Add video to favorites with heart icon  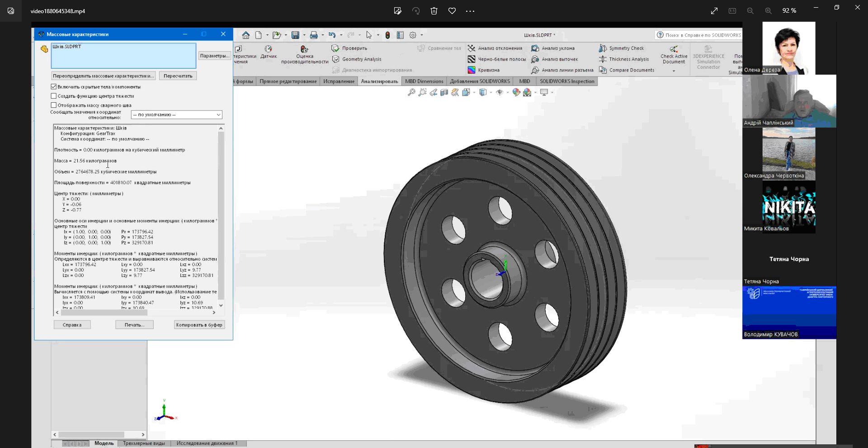pyautogui.click(x=452, y=11)
